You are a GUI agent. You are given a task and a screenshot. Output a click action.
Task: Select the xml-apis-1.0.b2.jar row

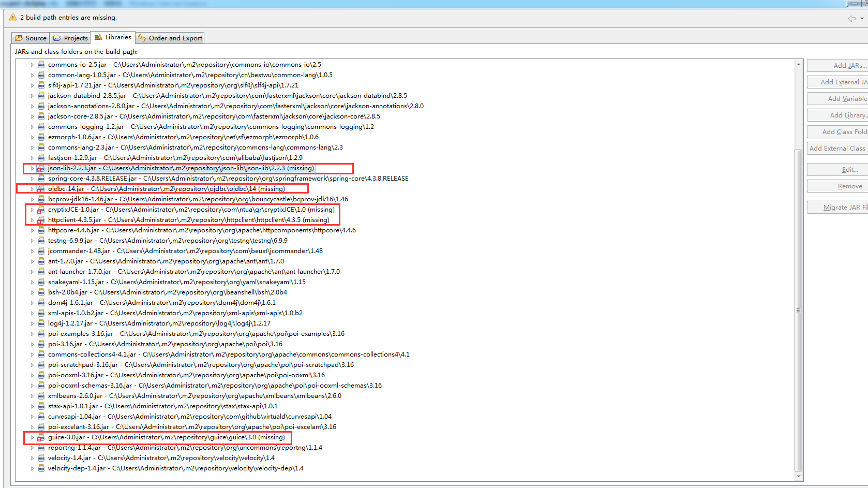click(175, 313)
